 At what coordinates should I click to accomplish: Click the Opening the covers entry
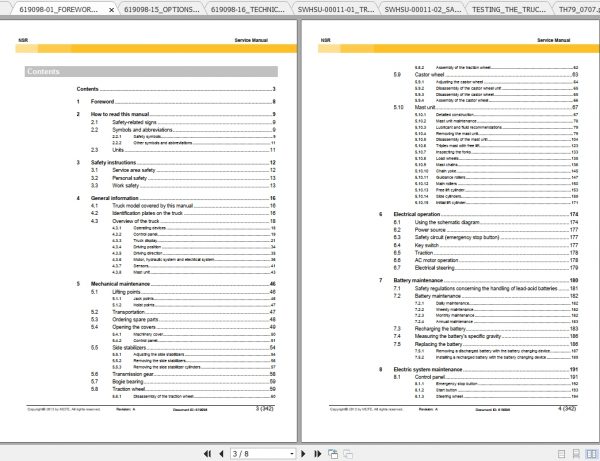183,327
